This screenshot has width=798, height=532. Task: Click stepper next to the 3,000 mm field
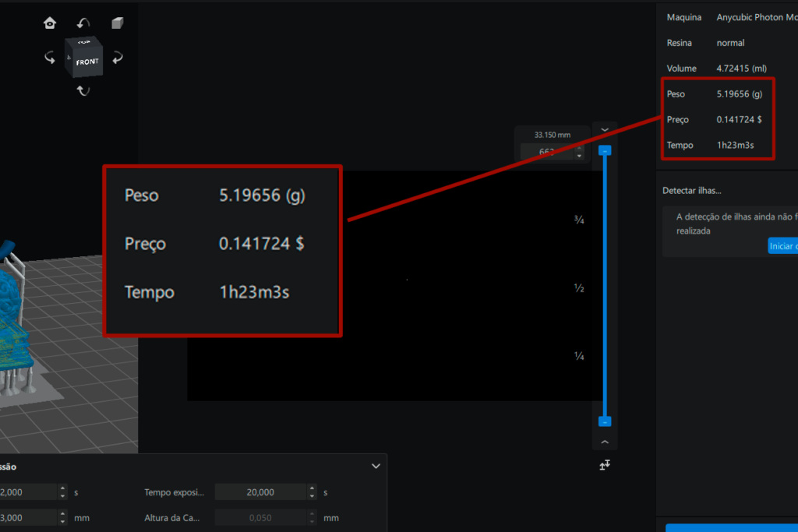click(x=62, y=517)
